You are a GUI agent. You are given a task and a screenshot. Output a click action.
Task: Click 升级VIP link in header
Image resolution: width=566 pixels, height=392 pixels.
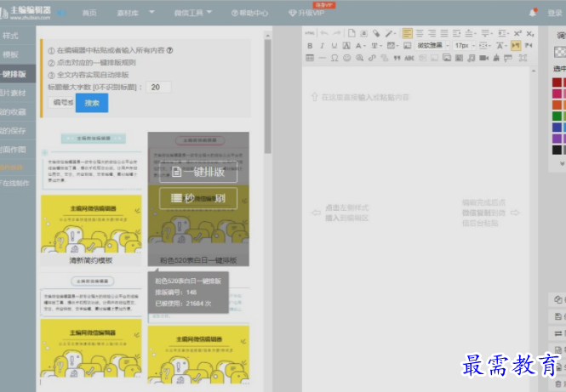coord(306,13)
